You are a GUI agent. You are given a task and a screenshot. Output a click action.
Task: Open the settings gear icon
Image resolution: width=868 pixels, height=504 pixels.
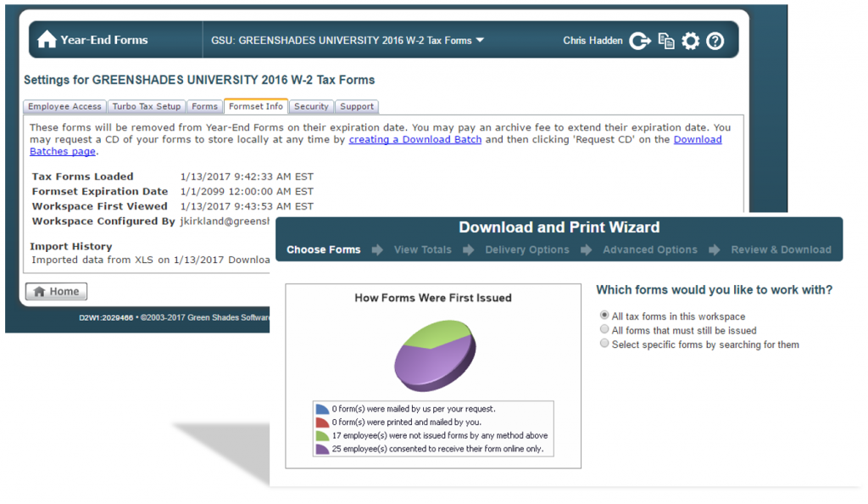click(690, 41)
